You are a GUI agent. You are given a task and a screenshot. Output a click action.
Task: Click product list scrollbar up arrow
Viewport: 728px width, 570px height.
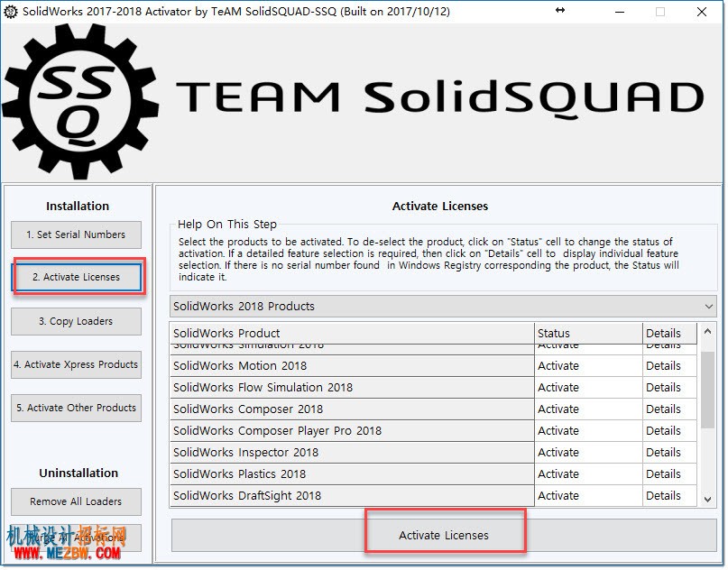click(x=707, y=331)
